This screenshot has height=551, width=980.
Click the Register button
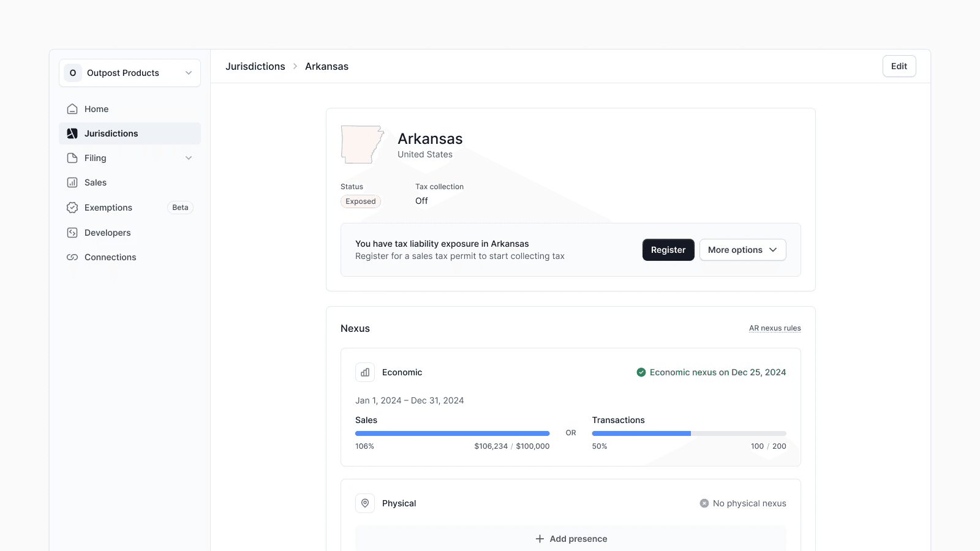click(x=668, y=250)
